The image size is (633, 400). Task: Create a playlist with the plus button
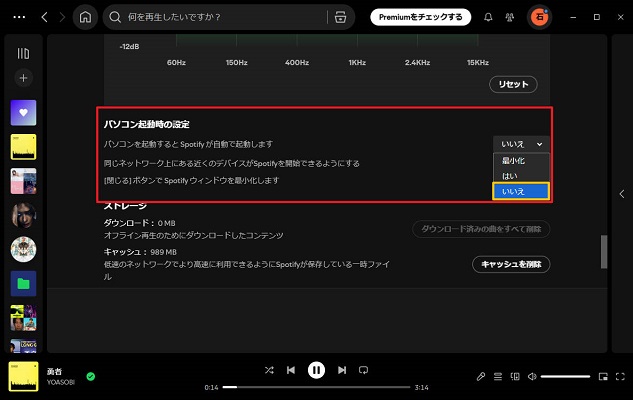pyautogui.click(x=23, y=77)
